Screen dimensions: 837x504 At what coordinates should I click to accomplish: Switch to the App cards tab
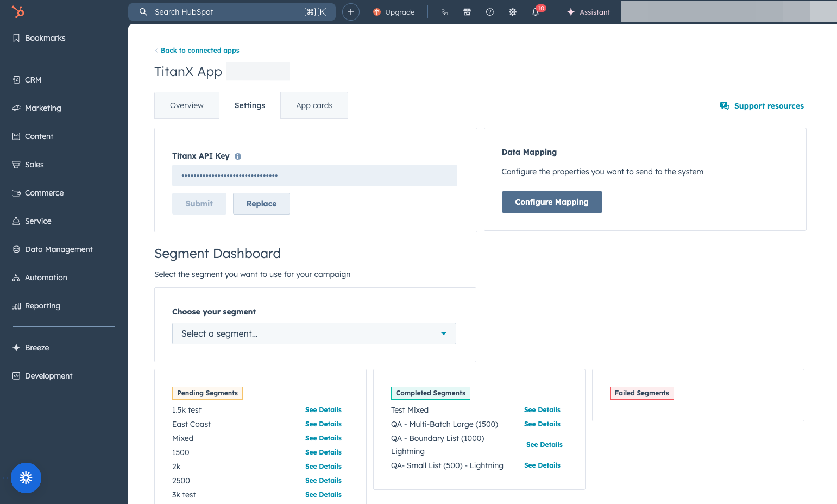click(314, 105)
